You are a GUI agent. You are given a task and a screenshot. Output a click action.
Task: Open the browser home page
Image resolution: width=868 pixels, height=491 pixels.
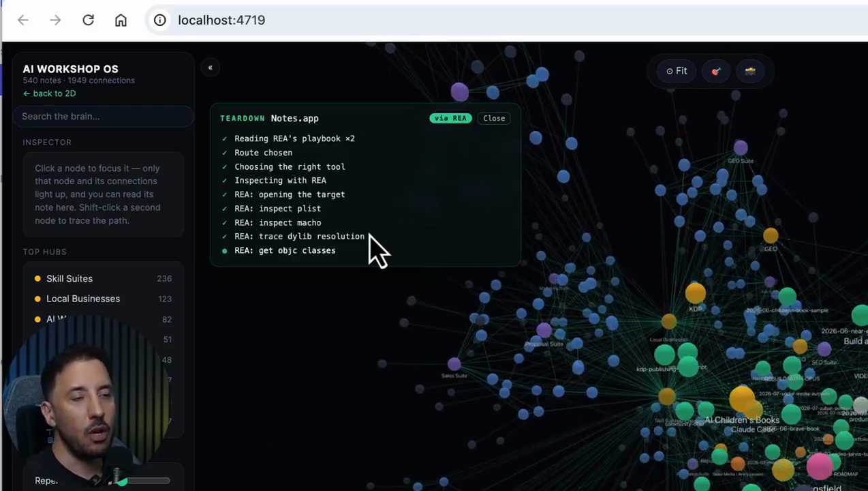[x=121, y=20]
